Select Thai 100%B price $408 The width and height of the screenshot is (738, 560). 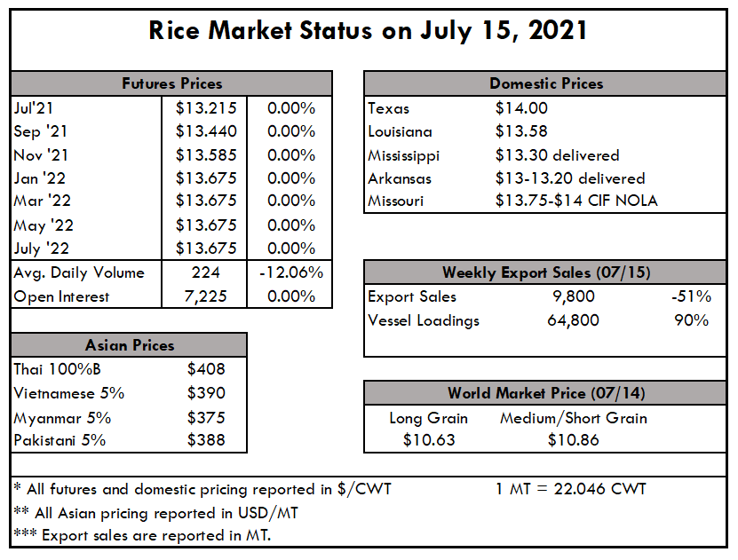(x=206, y=369)
